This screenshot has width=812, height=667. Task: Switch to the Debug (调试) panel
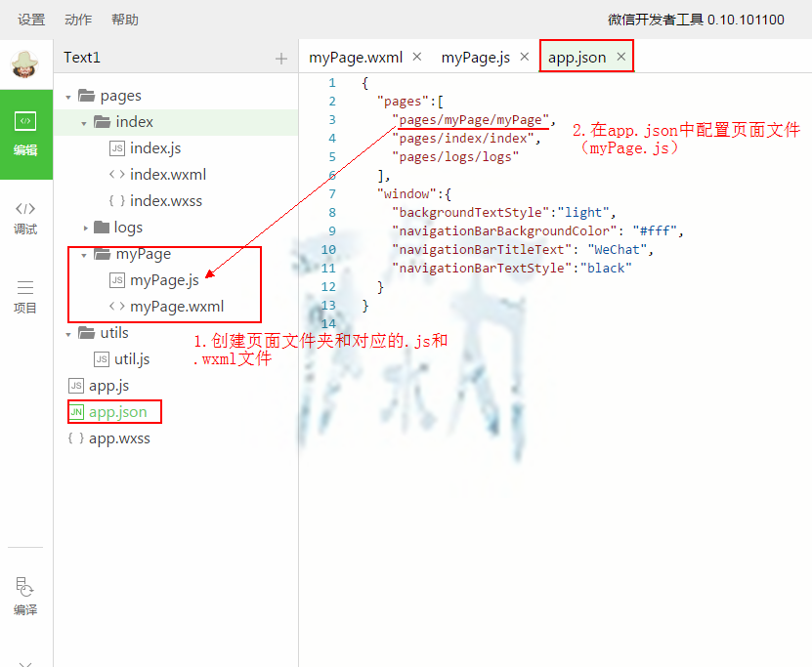pyautogui.click(x=25, y=217)
